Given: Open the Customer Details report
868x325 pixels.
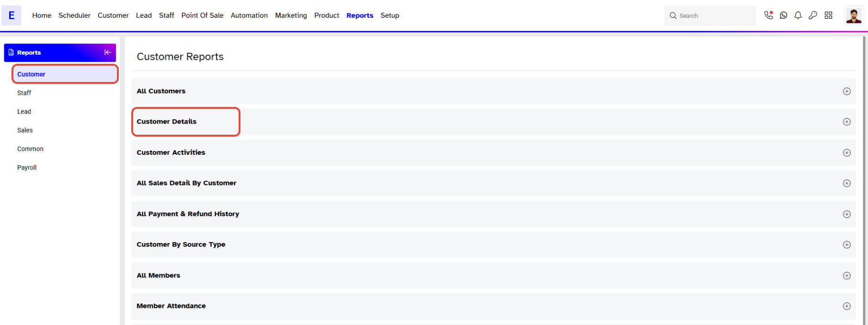Looking at the screenshot, I should point(493,122).
